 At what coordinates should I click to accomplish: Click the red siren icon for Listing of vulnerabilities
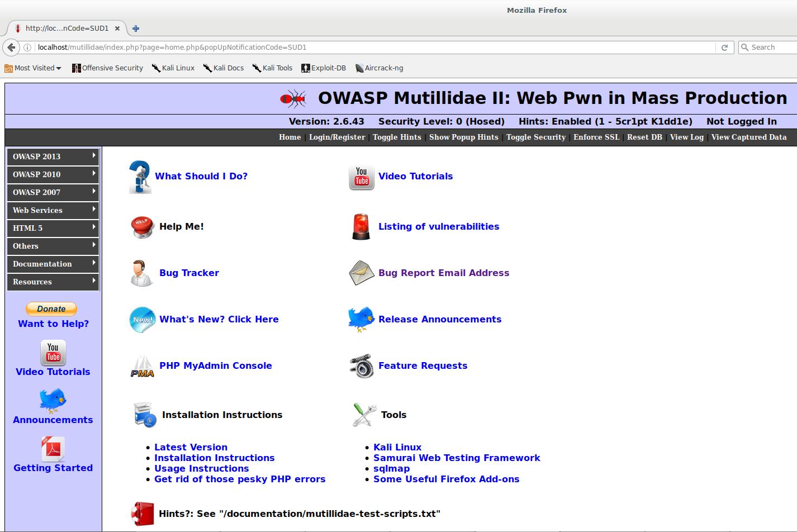(360, 227)
